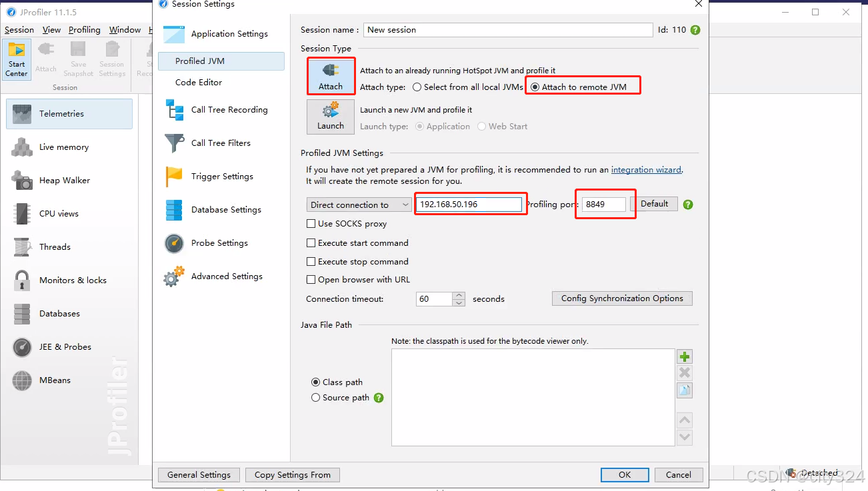The height and width of the screenshot is (491, 868).
Task: Open the MBeans view
Action: [69, 380]
